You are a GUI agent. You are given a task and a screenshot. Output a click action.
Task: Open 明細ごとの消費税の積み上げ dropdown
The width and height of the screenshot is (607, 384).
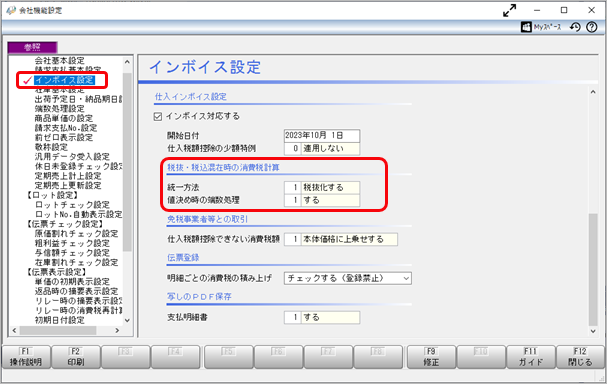tap(348, 278)
